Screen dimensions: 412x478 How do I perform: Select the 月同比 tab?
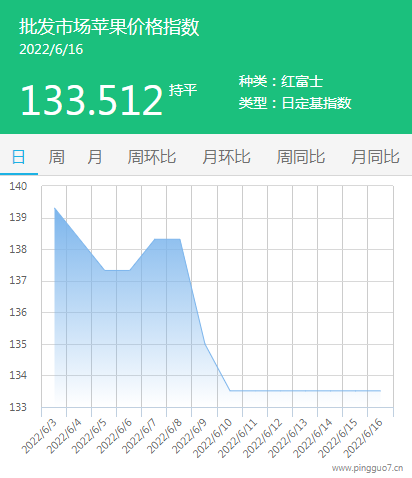click(x=376, y=157)
